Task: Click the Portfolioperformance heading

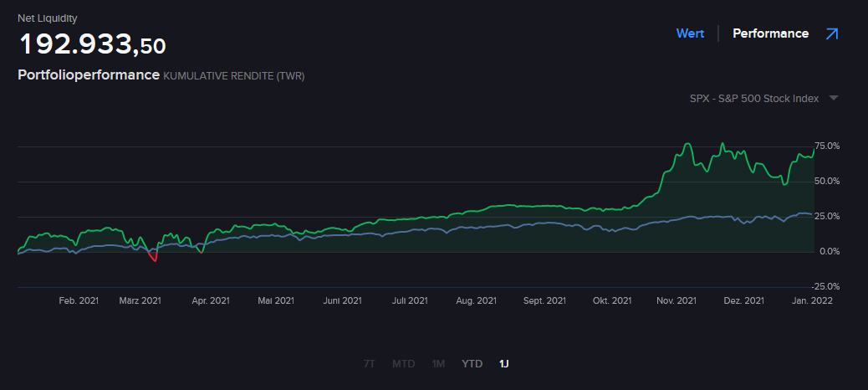Action: coord(88,74)
